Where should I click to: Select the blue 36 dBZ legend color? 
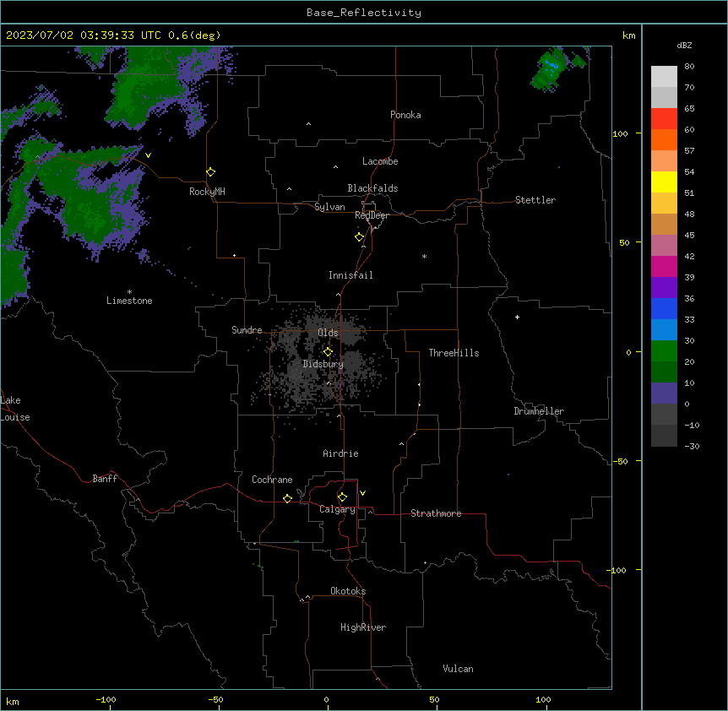point(664,308)
